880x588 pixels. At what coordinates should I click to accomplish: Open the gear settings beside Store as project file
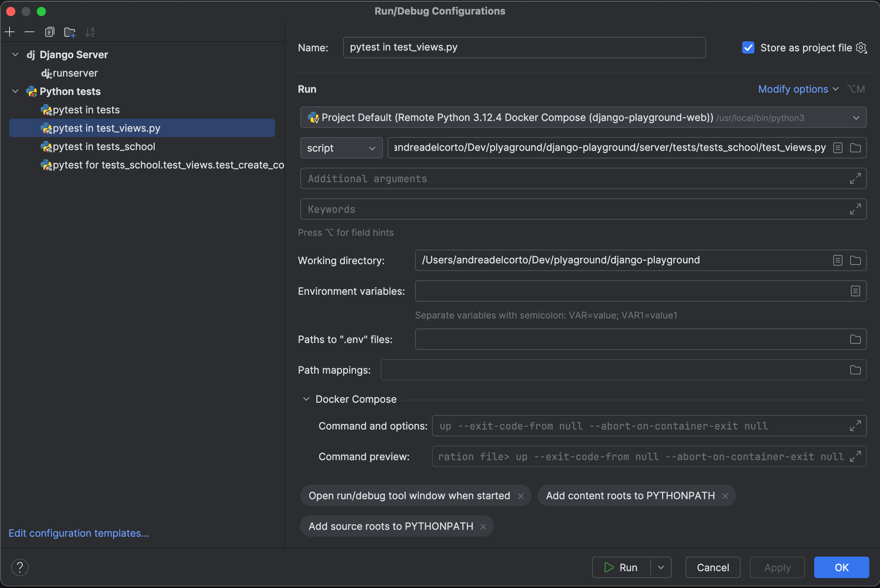point(861,48)
